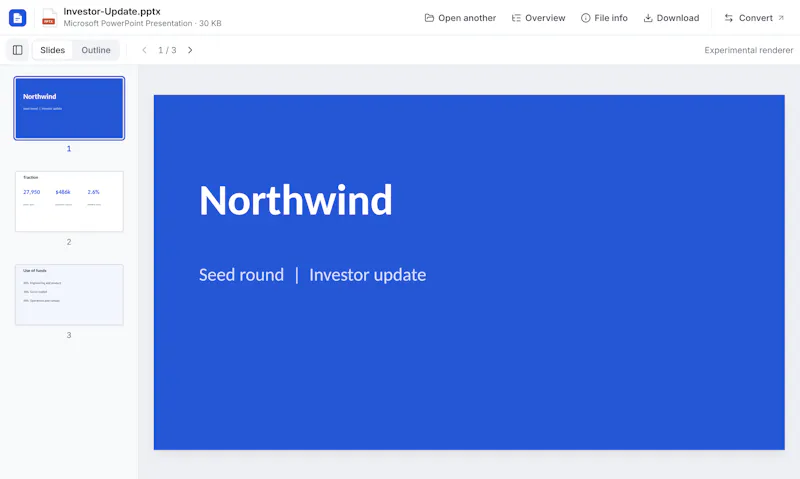
Task: Click the Northwind title on the slide
Action: point(295,200)
